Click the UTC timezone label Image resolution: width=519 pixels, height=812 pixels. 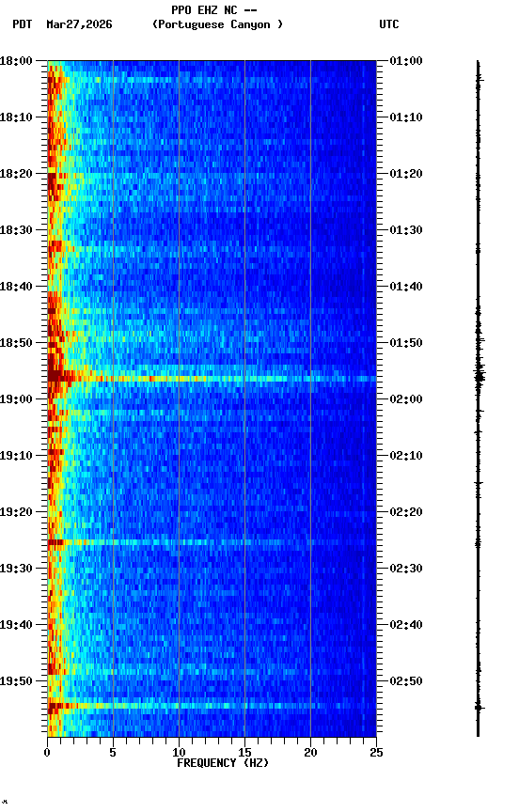coord(389,24)
